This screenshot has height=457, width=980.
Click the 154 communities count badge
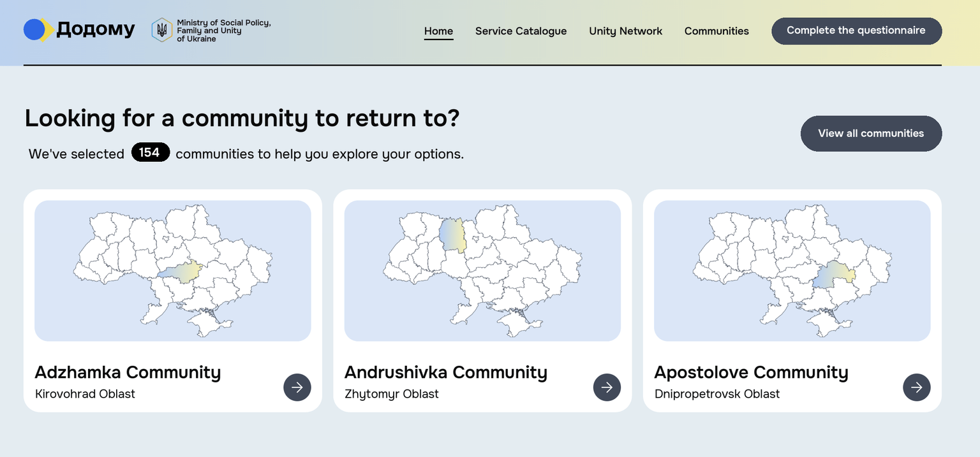[150, 152]
